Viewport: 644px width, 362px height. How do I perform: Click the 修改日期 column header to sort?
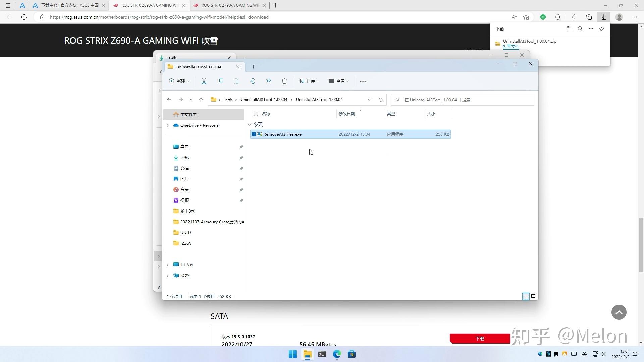pos(346,114)
